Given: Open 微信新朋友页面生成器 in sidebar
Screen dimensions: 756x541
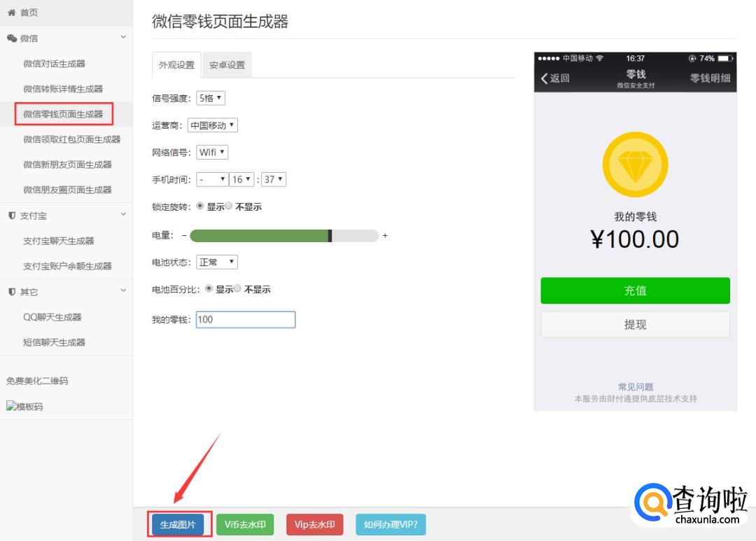Looking at the screenshot, I should [67, 164].
